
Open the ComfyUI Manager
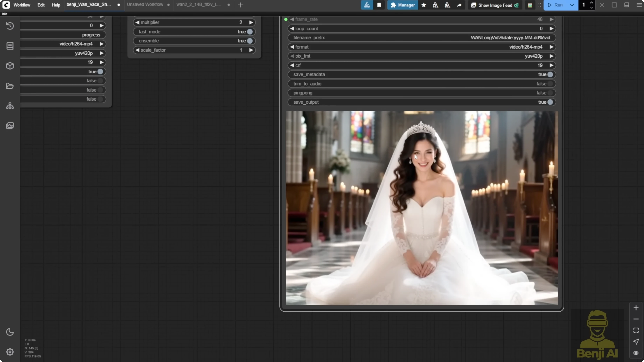pos(402,5)
